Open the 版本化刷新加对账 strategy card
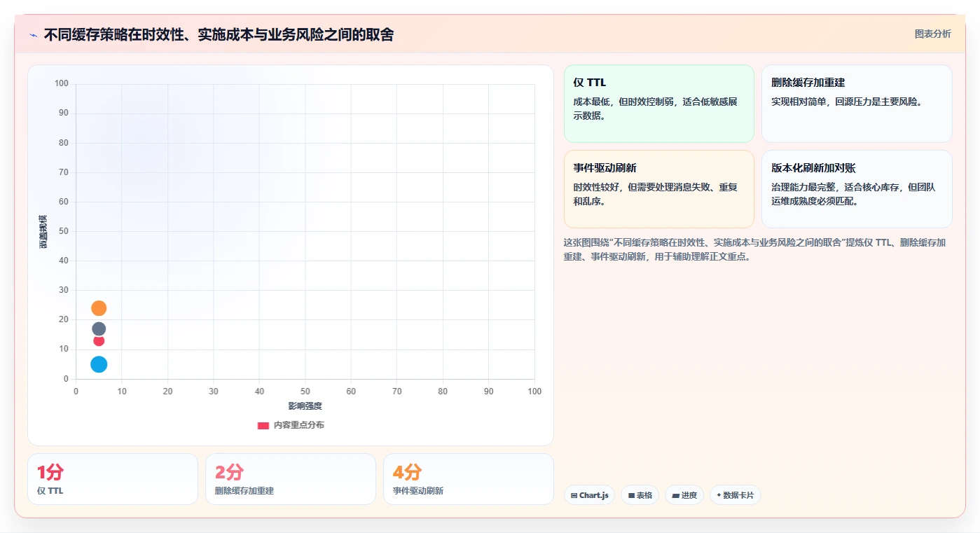 (x=857, y=189)
